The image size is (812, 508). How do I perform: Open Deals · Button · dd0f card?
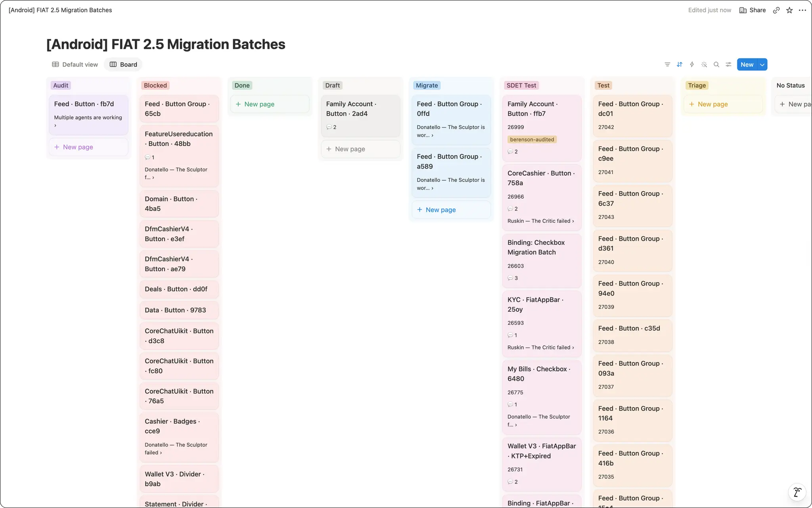click(x=179, y=289)
